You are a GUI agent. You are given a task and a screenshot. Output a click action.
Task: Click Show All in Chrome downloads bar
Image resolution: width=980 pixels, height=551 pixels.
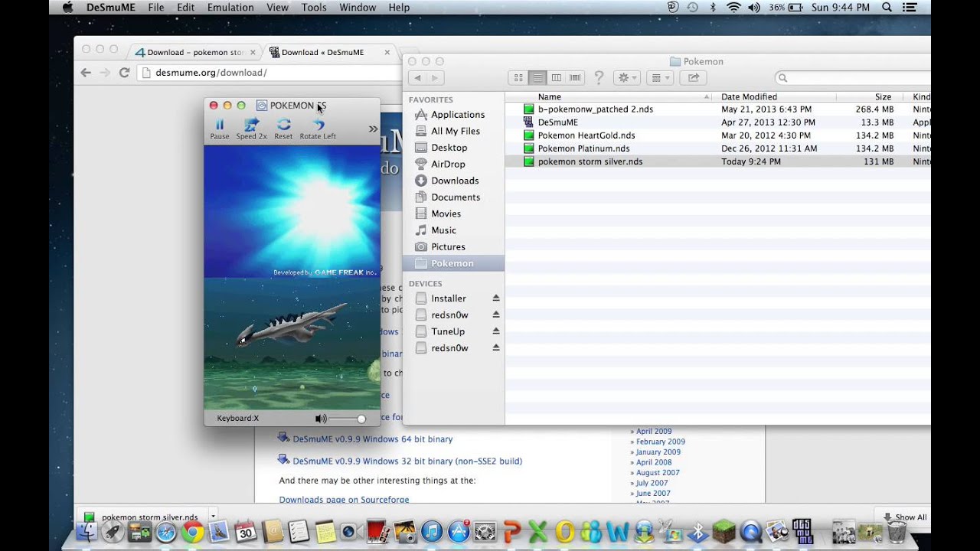coord(905,517)
